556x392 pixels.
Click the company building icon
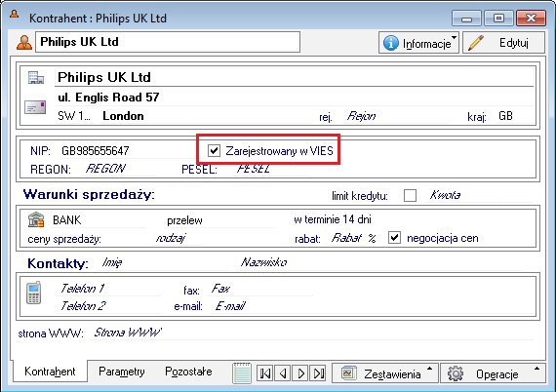pos(36,77)
